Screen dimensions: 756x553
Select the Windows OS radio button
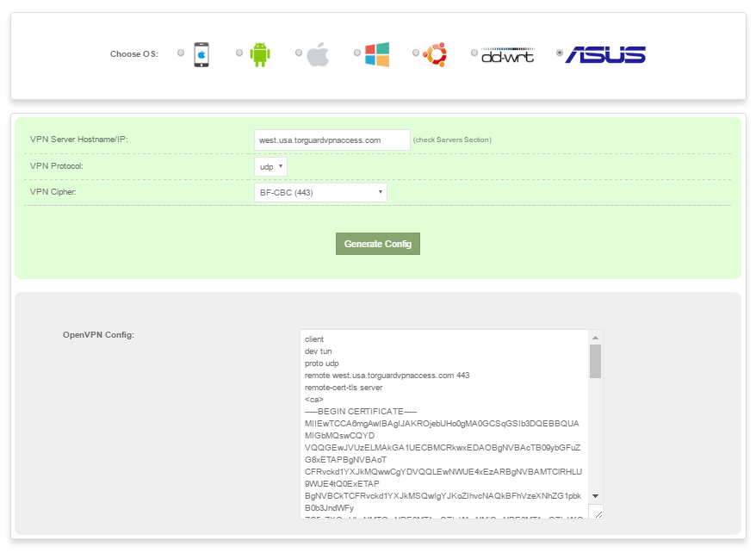(356, 53)
